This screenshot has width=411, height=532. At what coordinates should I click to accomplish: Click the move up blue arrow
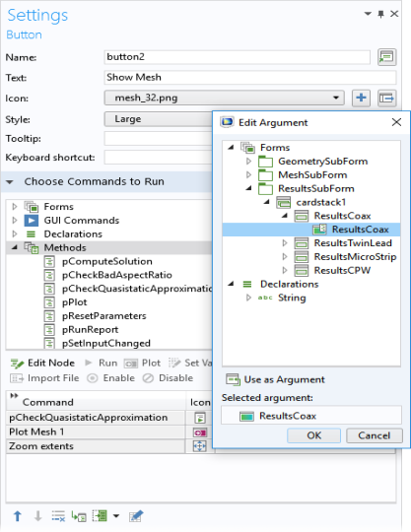pyautogui.click(x=18, y=516)
